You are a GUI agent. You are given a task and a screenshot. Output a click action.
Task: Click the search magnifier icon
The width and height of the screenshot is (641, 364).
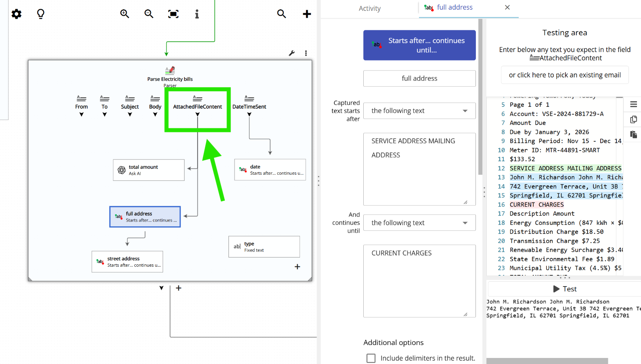click(x=282, y=14)
